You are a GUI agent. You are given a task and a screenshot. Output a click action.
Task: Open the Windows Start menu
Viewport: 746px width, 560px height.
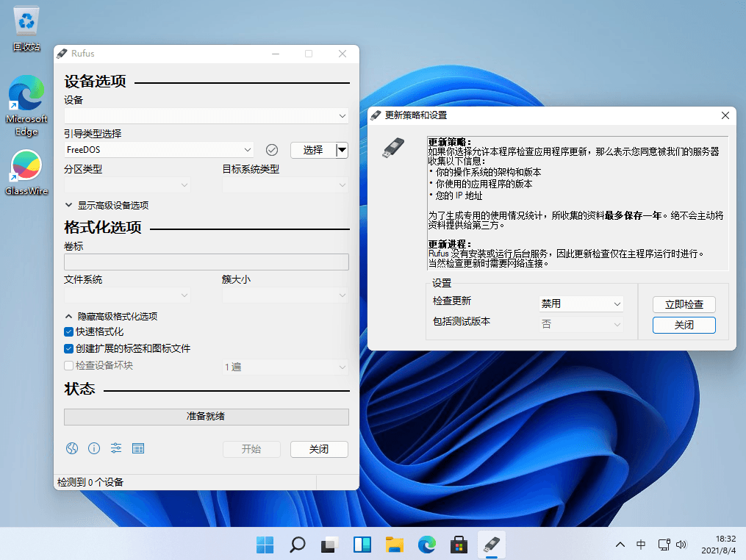[x=265, y=545]
